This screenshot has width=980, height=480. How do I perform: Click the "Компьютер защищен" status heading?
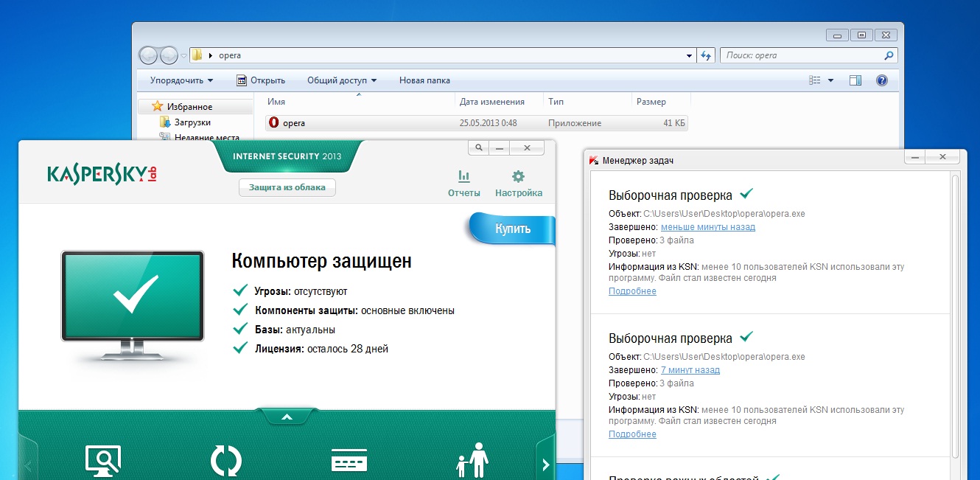(321, 261)
